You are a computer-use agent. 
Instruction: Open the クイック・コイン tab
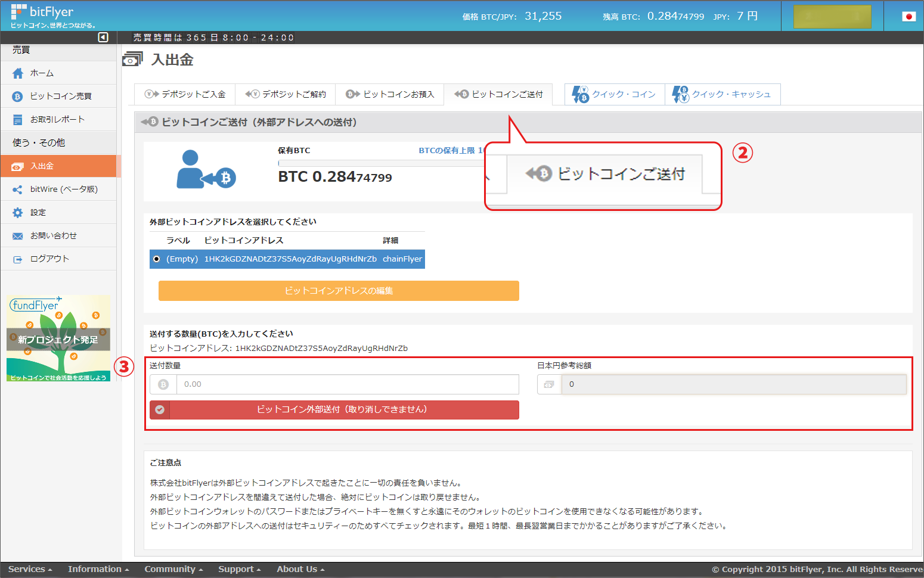615,94
